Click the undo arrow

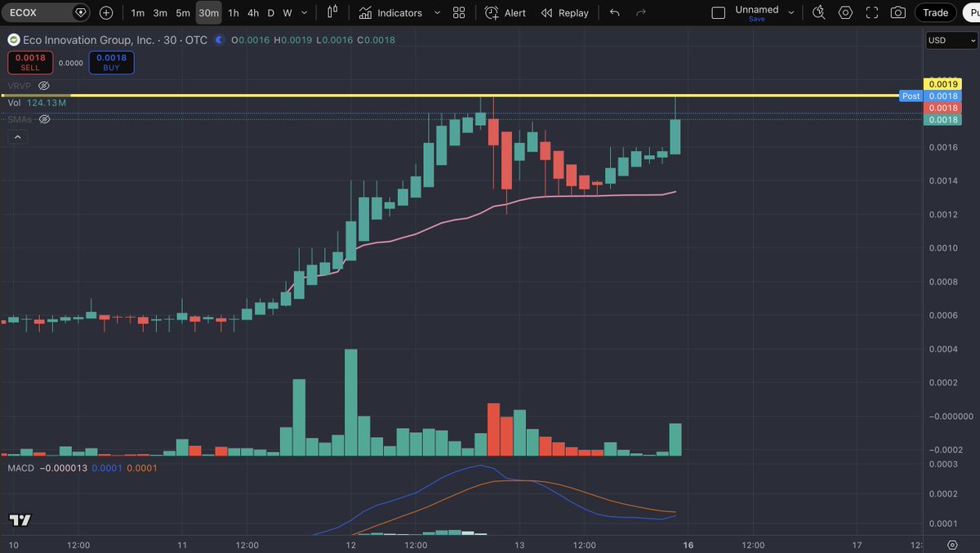click(x=615, y=13)
